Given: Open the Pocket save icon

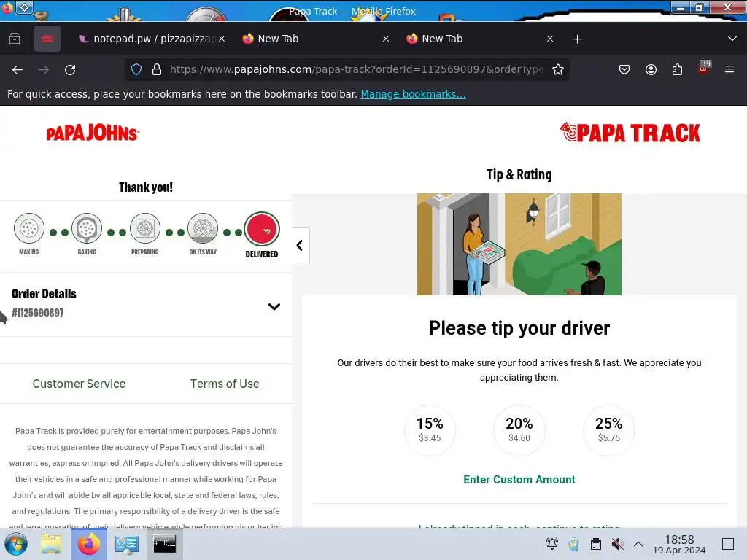Looking at the screenshot, I should point(624,69).
